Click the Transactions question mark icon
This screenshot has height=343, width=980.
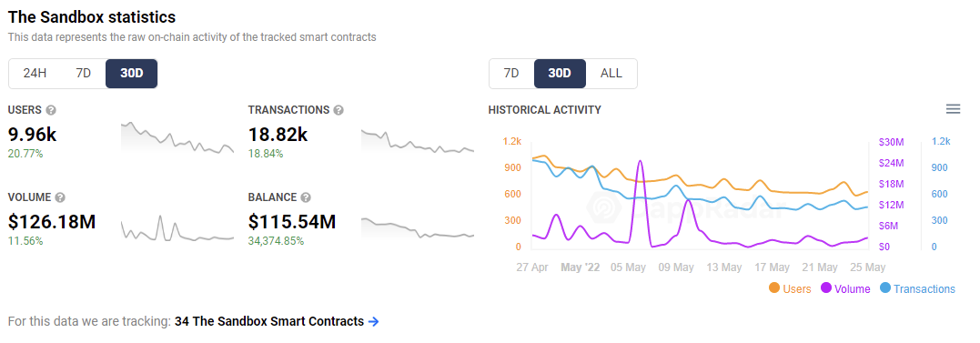(x=338, y=110)
